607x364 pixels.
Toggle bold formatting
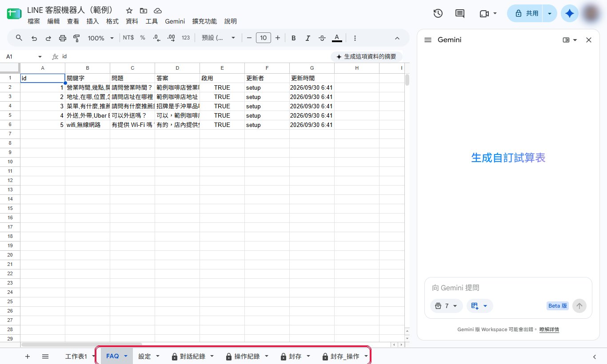coord(294,38)
